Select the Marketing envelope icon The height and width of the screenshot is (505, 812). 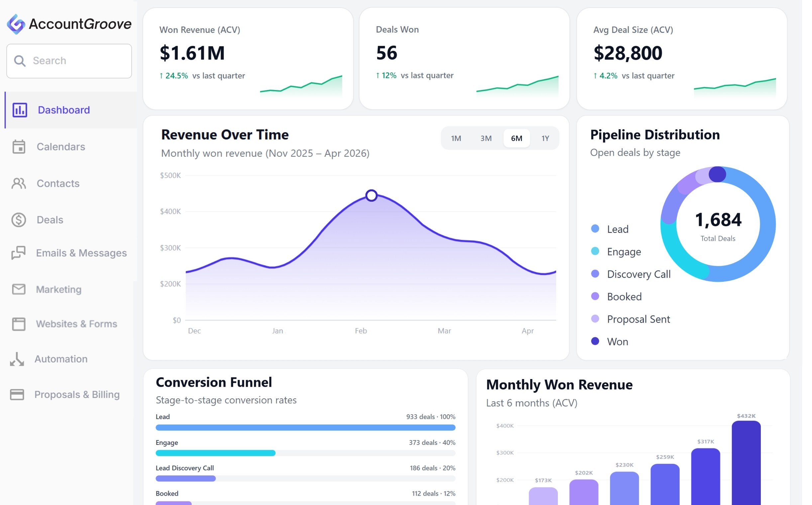tap(19, 289)
